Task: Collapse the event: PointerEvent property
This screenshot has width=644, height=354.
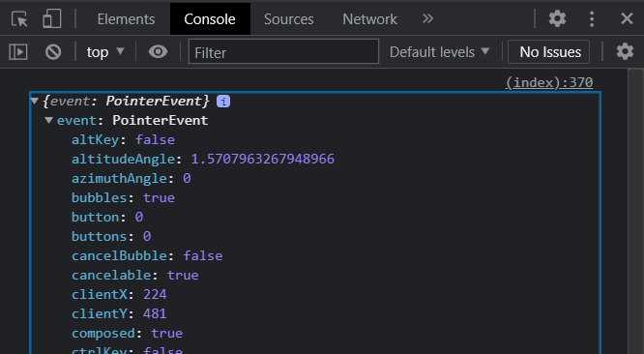Action: [49, 120]
